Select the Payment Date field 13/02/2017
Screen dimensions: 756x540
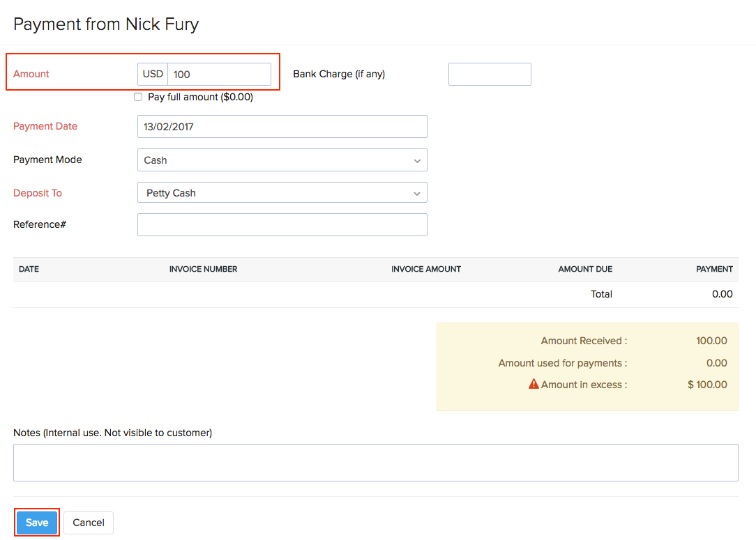pos(282,126)
